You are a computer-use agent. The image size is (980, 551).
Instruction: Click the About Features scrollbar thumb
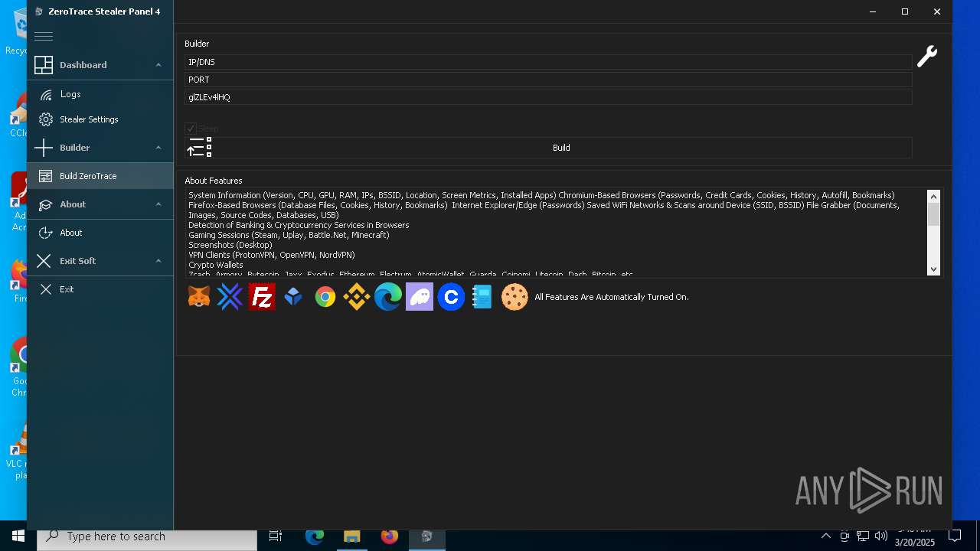pos(933,214)
